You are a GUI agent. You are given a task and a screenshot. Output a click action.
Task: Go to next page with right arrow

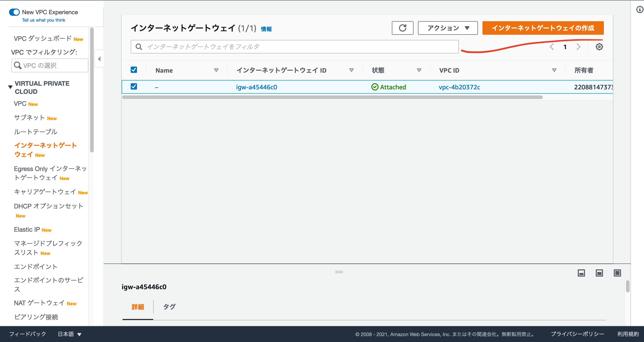click(x=578, y=46)
